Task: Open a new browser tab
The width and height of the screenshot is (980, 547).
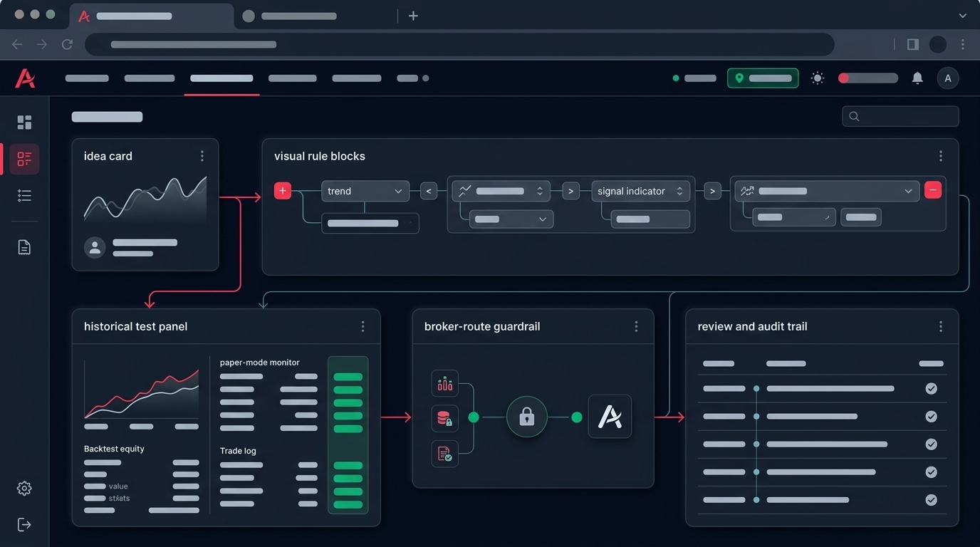Action: pos(413,16)
